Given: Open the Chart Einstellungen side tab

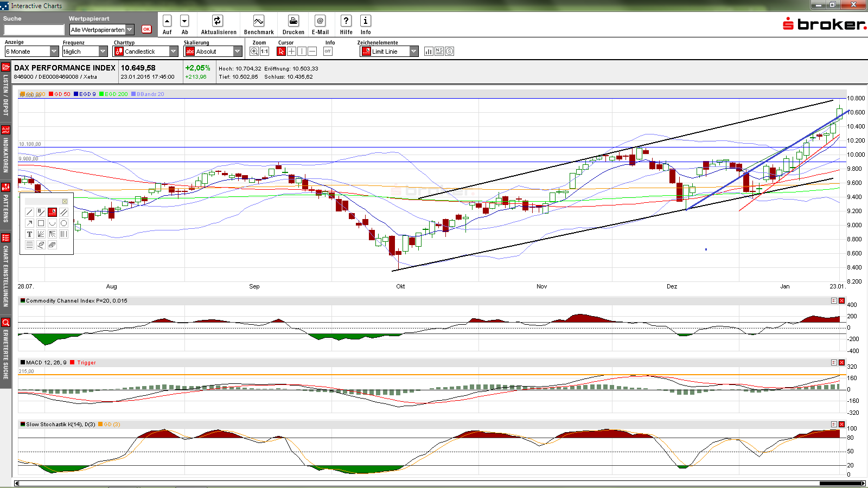Looking at the screenshot, I should click(5, 271).
